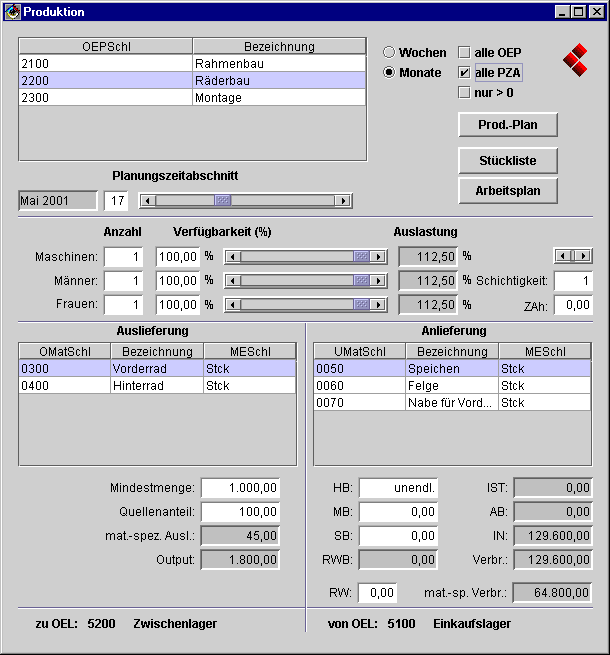610x655 pixels.
Task: Click the Mindestmenge input field
Action: click(x=240, y=488)
